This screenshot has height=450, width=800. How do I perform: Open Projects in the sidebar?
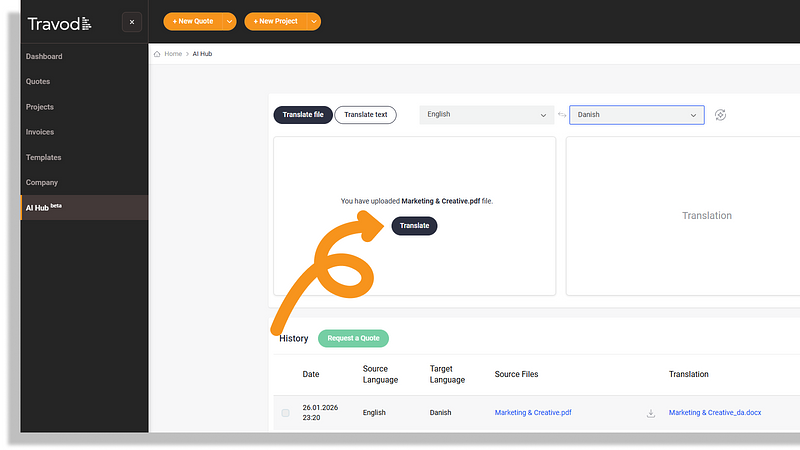tap(40, 107)
